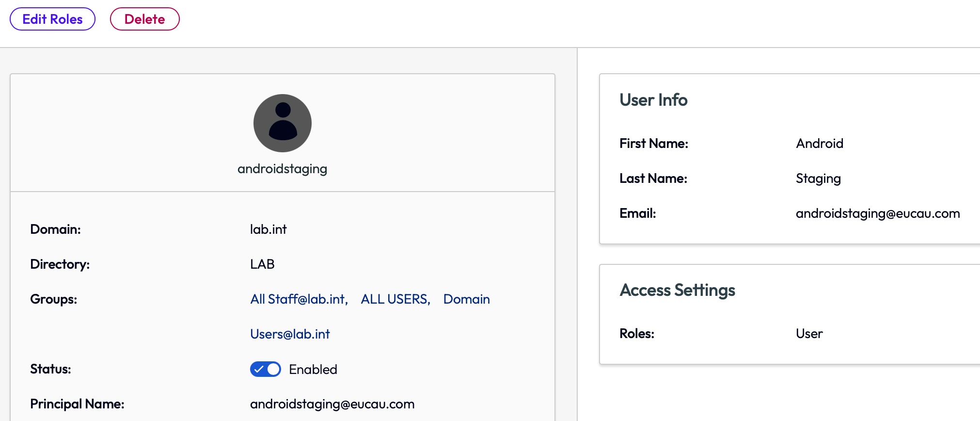
Task: Click the Principal Name field label
Action: [77, 404]
